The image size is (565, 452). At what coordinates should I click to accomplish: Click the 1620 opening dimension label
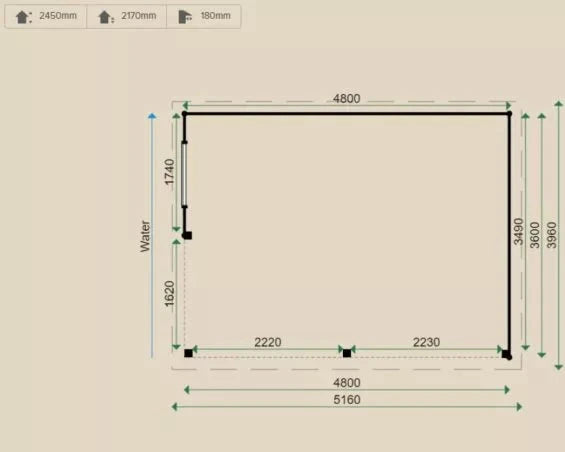tap(169, 294)
